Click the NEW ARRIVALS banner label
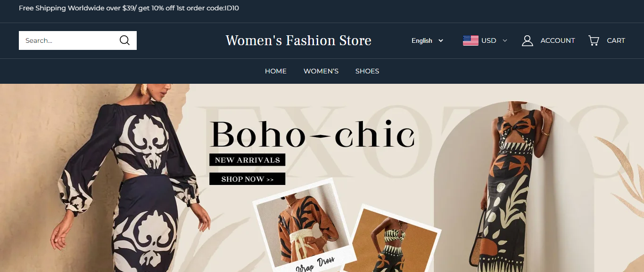 [x=248, y=160]
